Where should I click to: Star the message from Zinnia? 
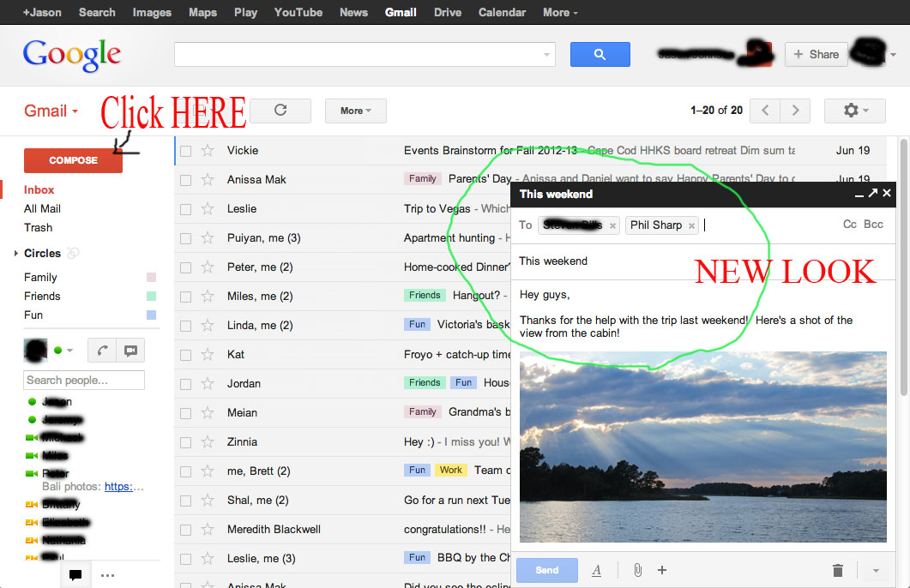[208, 442]
